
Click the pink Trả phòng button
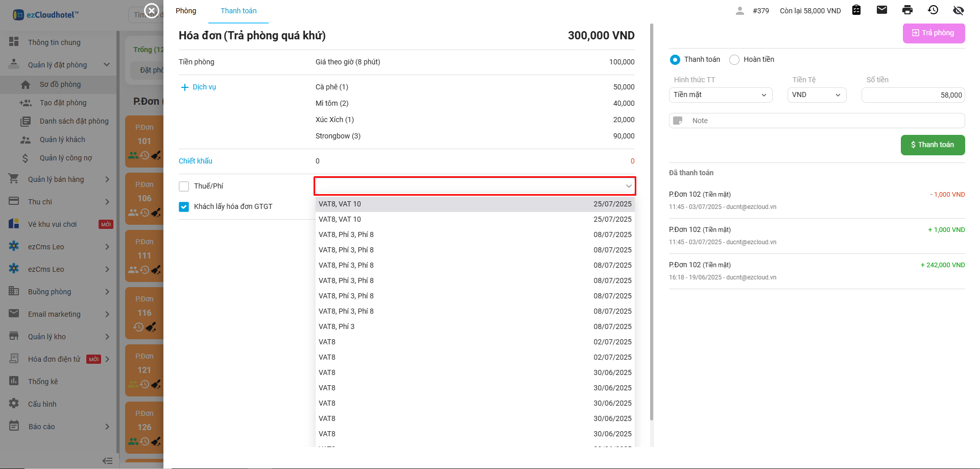(934, 33)
